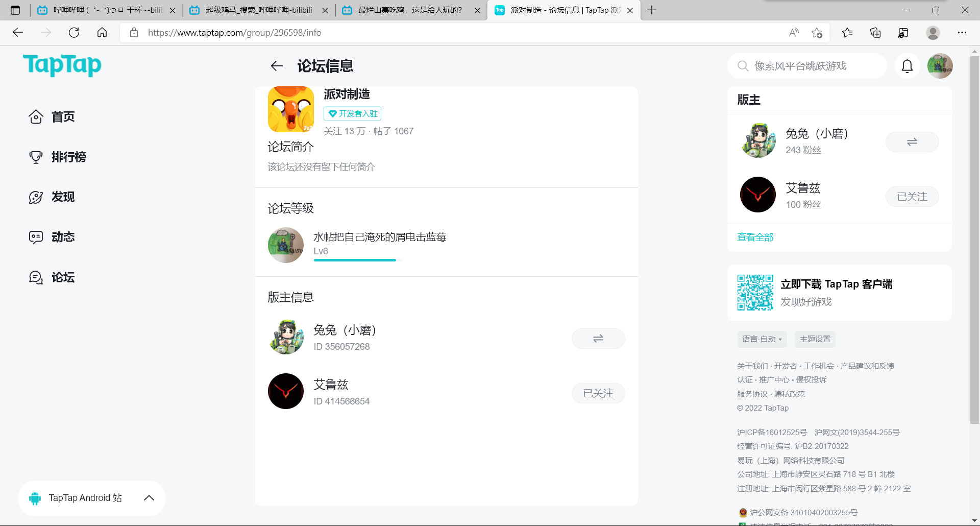Open tab actions menu icon
980x526 pixels.
click(x=15, y=10)
